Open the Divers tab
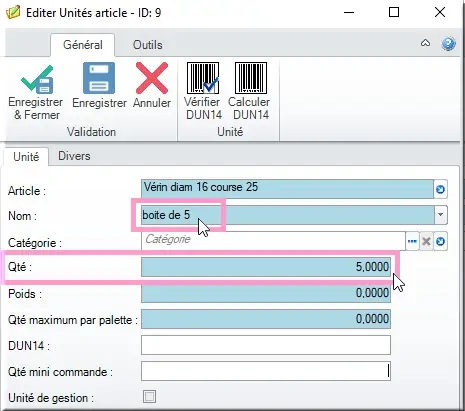This screenshot has width=465, height=411. 74,156
